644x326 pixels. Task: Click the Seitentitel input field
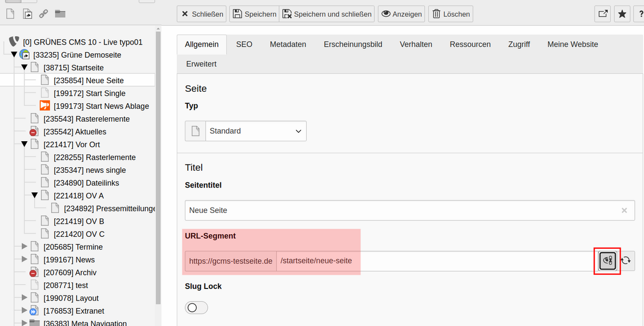pos(410,210)
